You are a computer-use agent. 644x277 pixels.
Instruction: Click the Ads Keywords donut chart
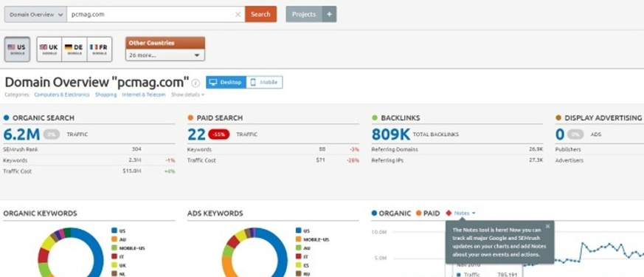tap(255, 253)
